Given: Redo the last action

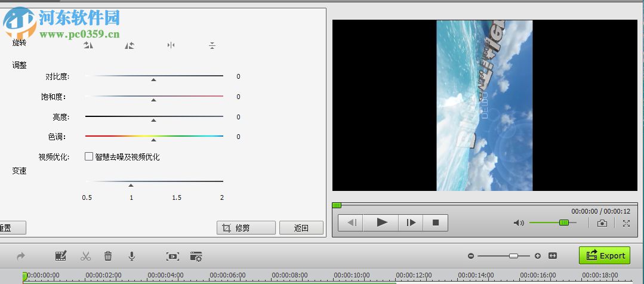Looking at the screenshot, I should pyautogui.click(x=20, y=256).
